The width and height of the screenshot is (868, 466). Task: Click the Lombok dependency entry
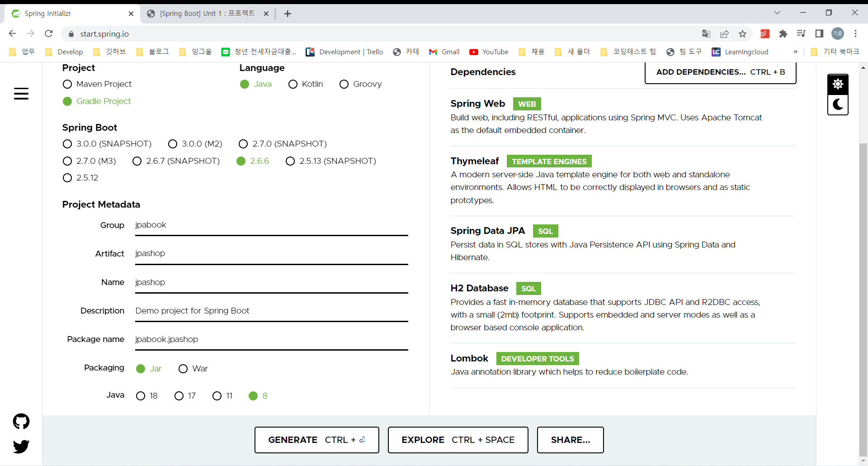click(x=623, y=365)
